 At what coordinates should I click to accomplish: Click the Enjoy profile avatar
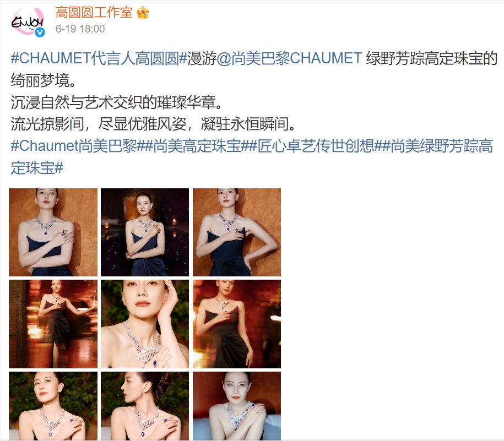(28, 21)
